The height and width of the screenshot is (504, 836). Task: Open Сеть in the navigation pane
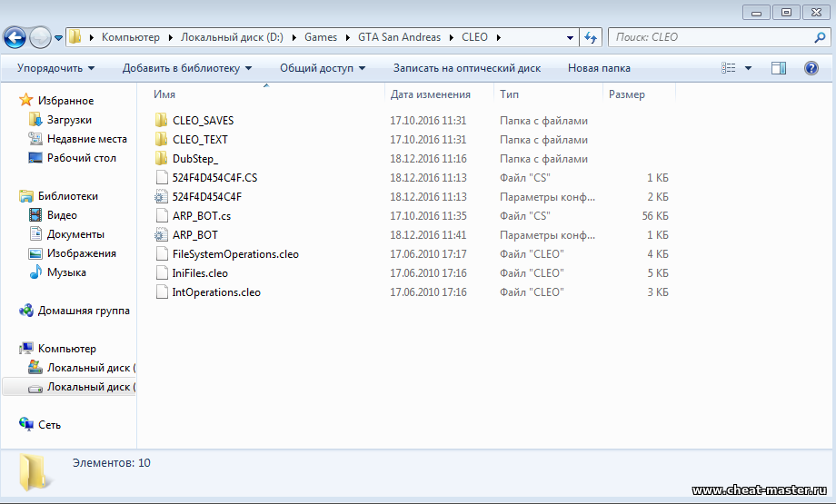coord(50,425)
